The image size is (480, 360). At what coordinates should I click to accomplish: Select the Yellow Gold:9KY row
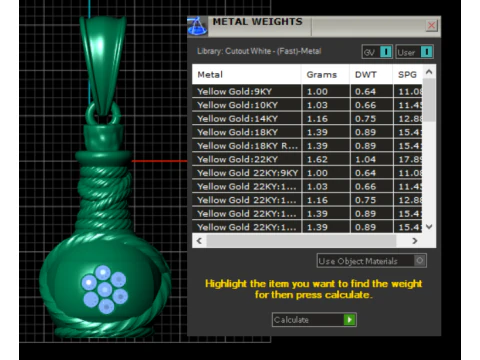coord(307,91)
